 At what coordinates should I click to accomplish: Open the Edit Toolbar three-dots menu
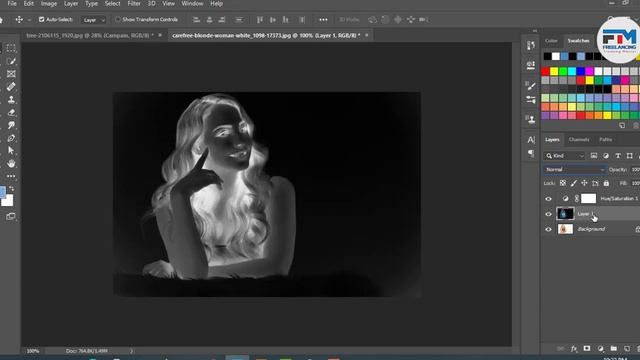11,176
